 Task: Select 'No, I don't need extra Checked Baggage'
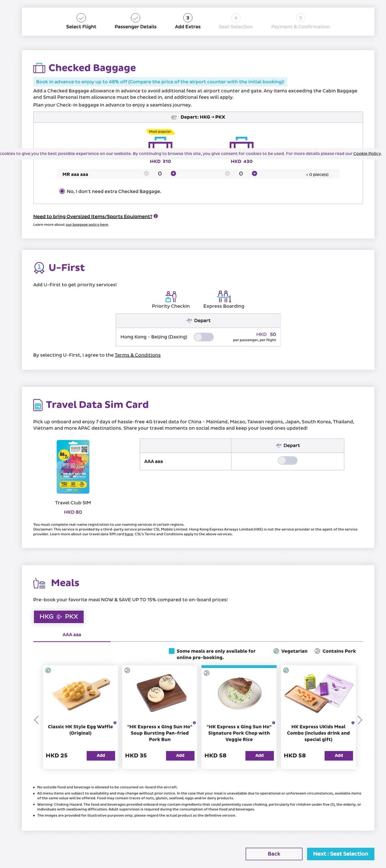pos(62,191)
